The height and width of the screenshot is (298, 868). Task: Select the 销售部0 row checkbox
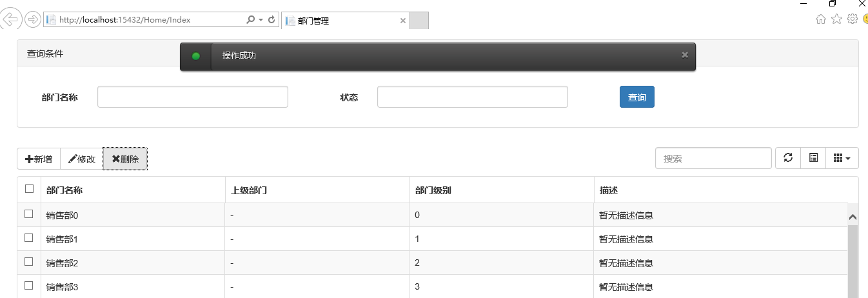29,214
